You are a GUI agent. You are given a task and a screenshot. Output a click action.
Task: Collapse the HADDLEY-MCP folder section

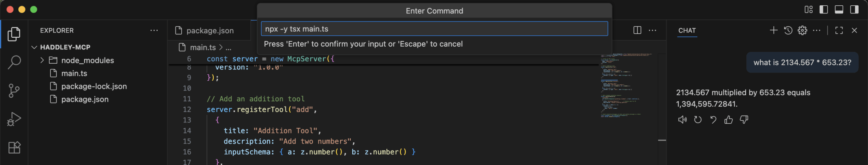[35, 47]
